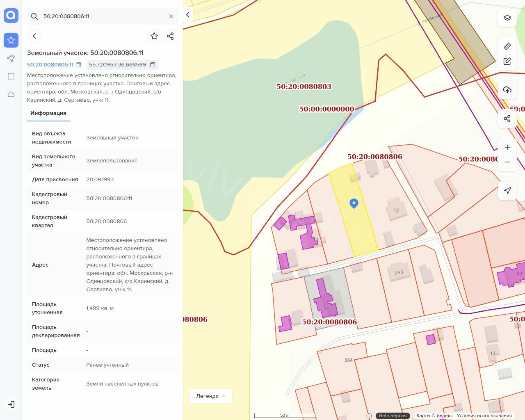Clear the cadastral search field
The image size is (525, 420).
pos(171,16)
